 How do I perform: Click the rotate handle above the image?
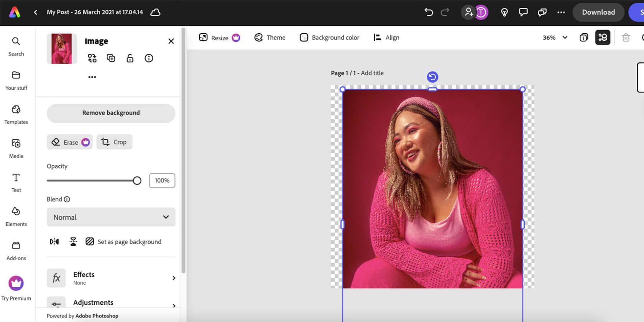pyautogui.click(x=432, y=77)
